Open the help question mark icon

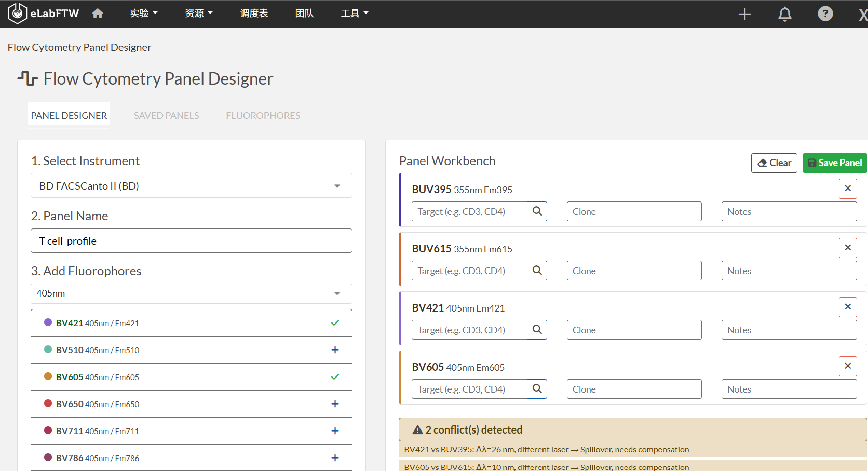point(825,14)
